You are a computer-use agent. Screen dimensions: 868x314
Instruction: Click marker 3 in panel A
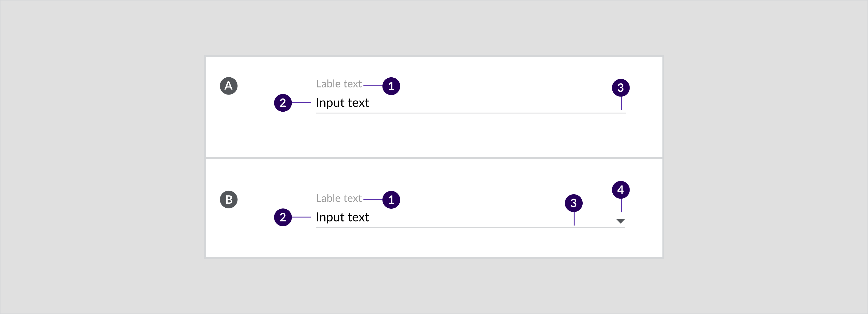point(620,88)
